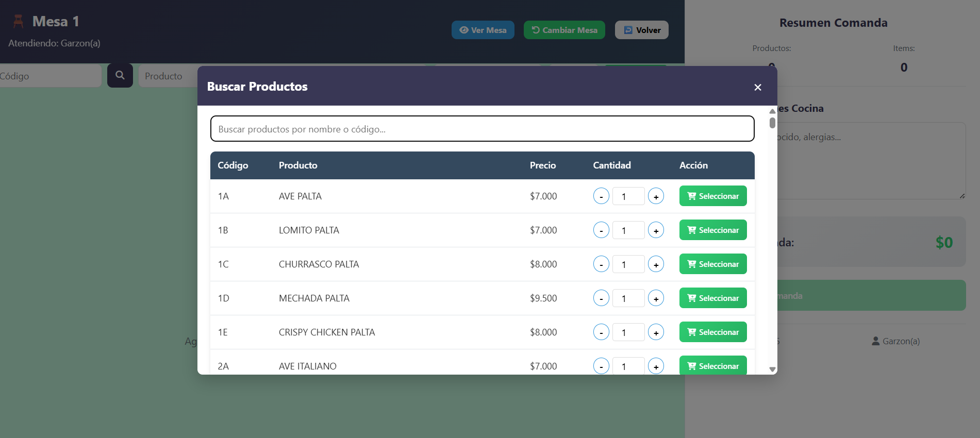Click the Código input field

click(x=49, y=76)
